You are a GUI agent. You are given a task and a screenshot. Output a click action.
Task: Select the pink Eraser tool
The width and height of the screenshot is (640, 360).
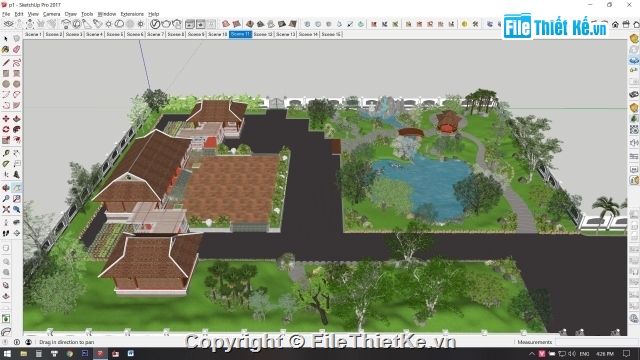16,49
